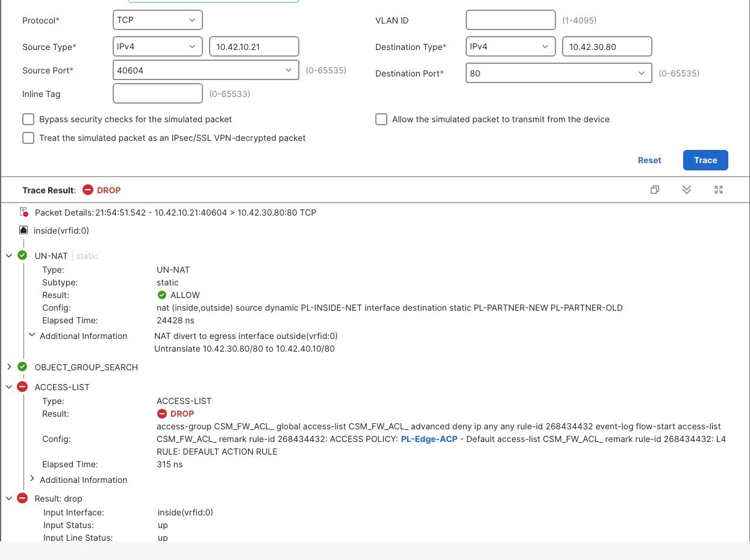This screenshot has height=560, width=750.
Task: Click the 'Result: drop' row title
Action: click(58, 499)
